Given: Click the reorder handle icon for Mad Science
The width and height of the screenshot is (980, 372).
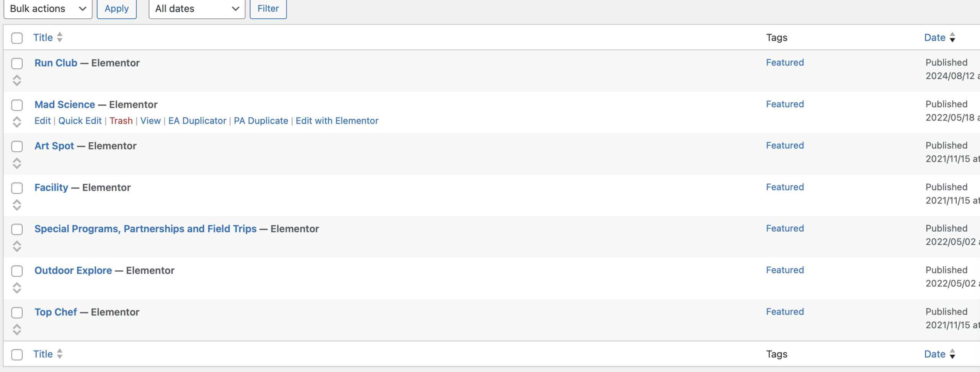Looking at the screenshot, I should coord(17,122).
